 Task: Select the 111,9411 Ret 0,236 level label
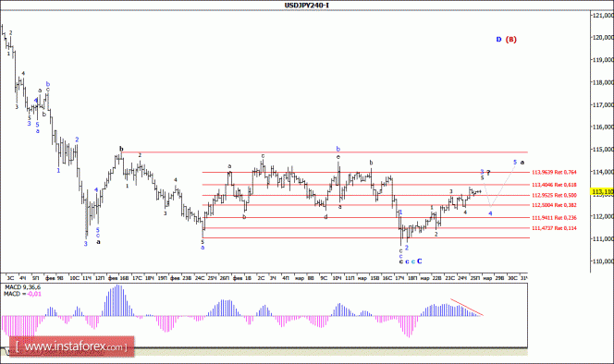[x=554, y=218]
